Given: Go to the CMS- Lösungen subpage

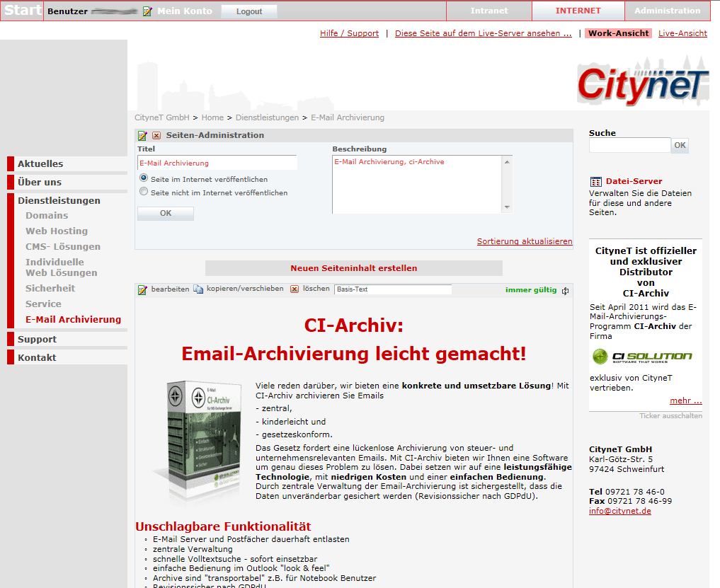Looking at the screenshot, I should point(63,247).
